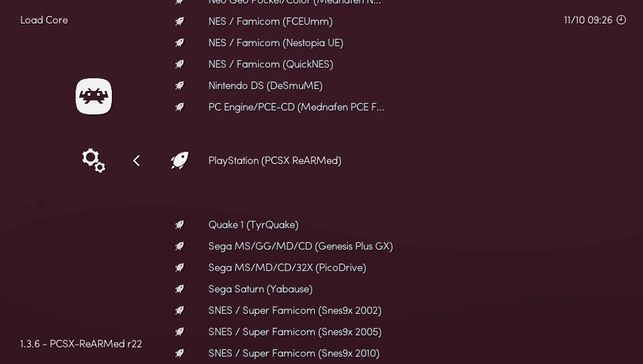Open the settings gears icon
The height and width of the screenshot is (364, 643).
pos(94,161)
